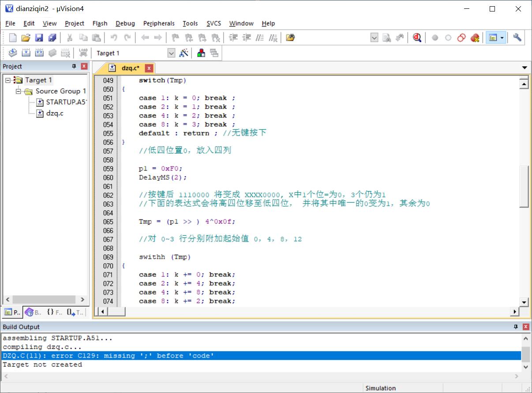Open the Debug menu
Image resolution: width=532 pixels, height=393 pixels.
(125, 23)
